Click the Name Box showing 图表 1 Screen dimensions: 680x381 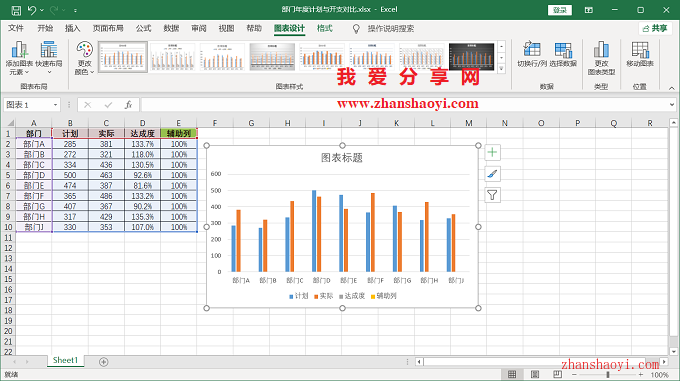(x=32, y=105)
